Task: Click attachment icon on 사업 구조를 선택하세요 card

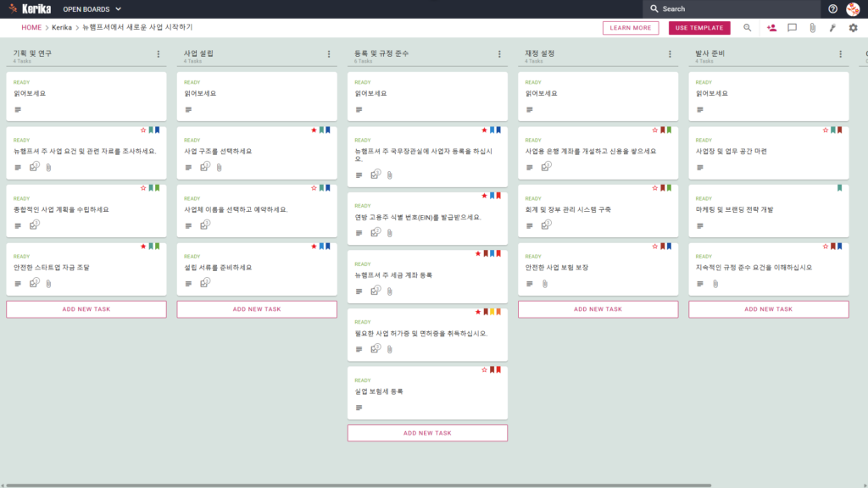Action: (x=220, y=167)
